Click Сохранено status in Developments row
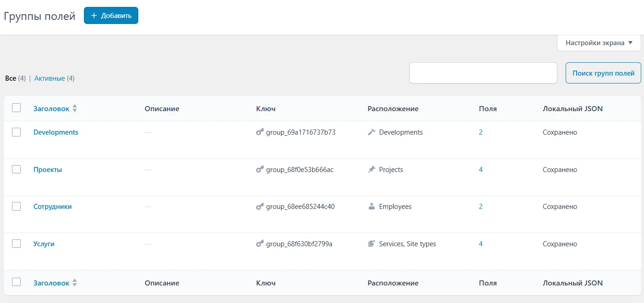The height and width of the screenshot is (303, 644). (560, 132)
